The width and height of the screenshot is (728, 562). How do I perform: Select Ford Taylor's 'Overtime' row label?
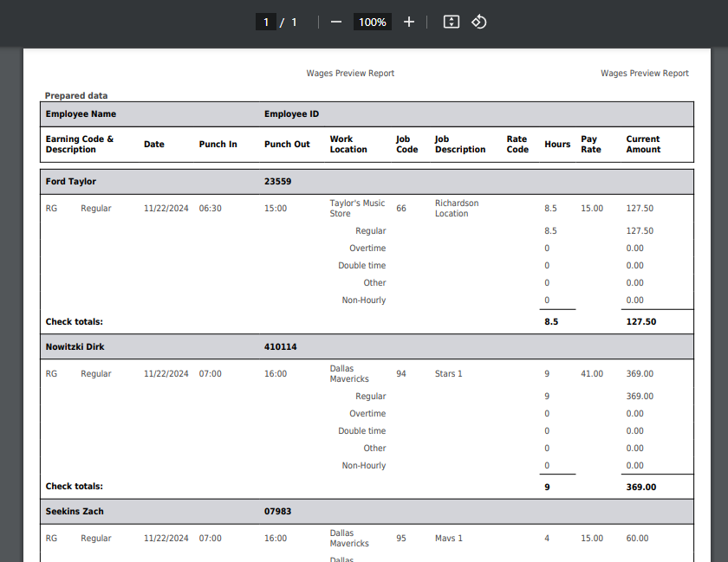(367, 249)
